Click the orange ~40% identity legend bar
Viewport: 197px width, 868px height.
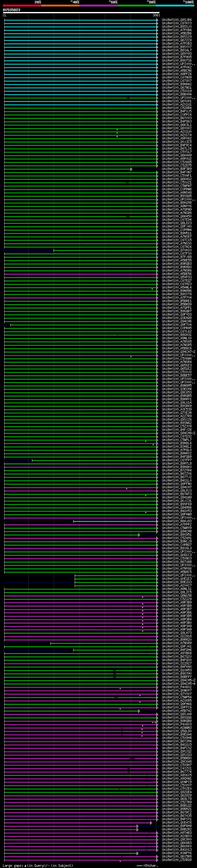tap(60, 6)
